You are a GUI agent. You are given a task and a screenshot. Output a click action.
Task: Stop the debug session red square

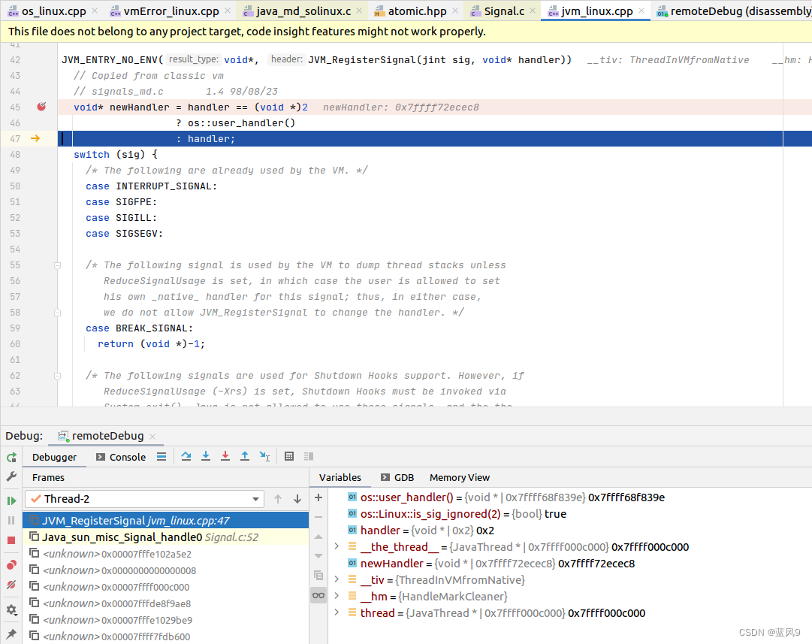[x=11, y=540]
